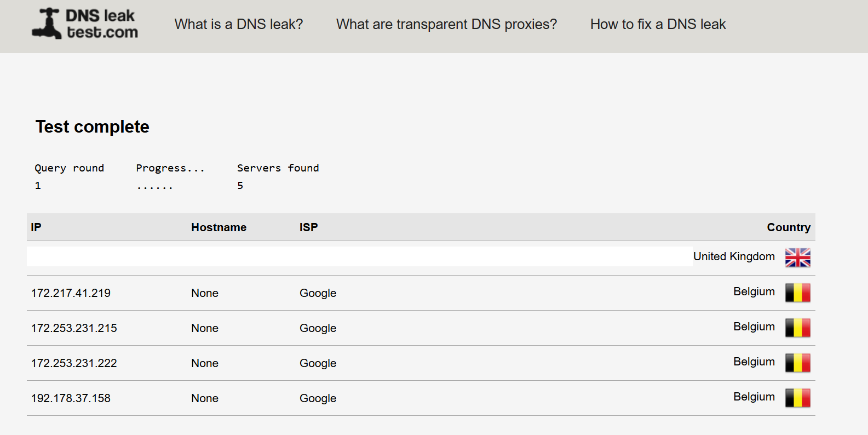Click the IP column header
The height and width of the screenshot is (435, 868).
(x=36, y=227)
